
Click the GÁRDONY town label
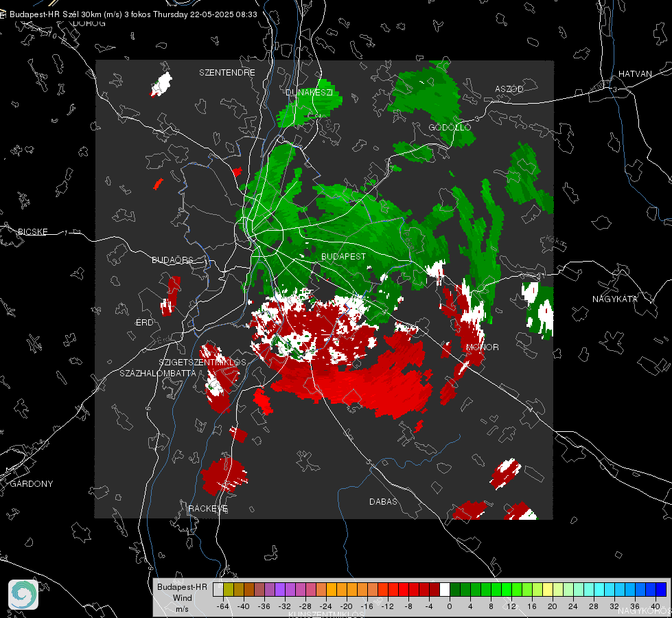pyautogui.click(x=32, y=484)
